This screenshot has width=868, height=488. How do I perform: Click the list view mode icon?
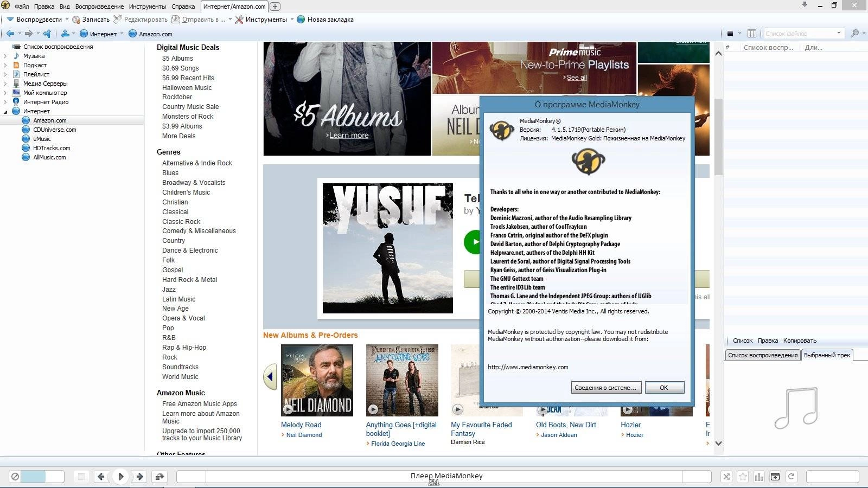coord(730,34)
